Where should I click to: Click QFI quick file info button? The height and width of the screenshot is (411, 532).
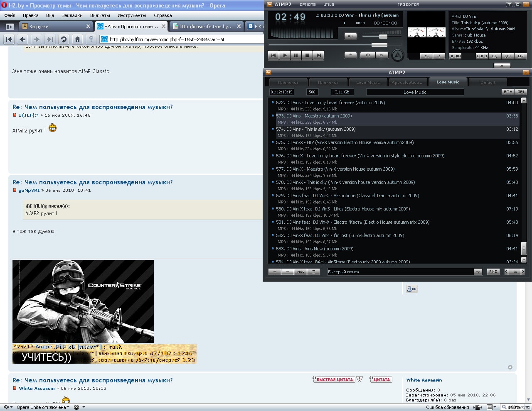507,56
